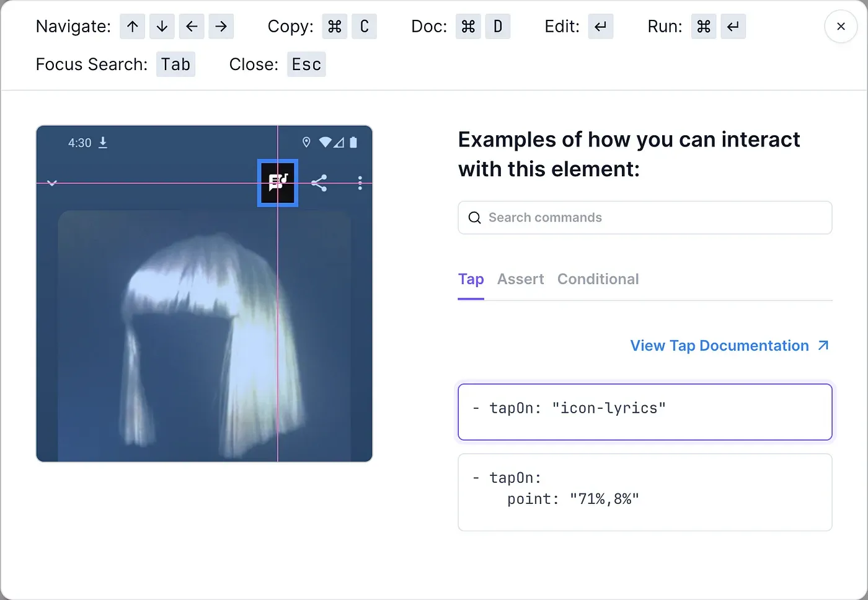Image resolution: width=868 pixels, height=600 pixels.
Task: Tap the collapse chevron in the phone preview
Action: click(x=52, y=183)
